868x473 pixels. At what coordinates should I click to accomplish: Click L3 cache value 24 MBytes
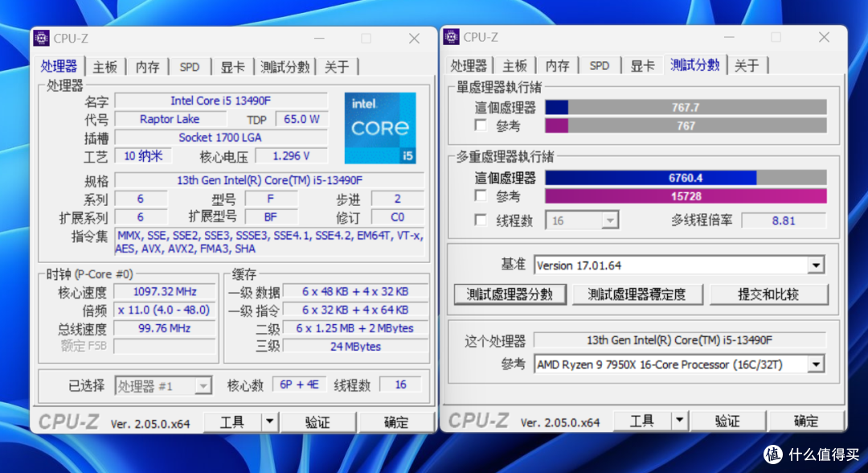(356, 346)
